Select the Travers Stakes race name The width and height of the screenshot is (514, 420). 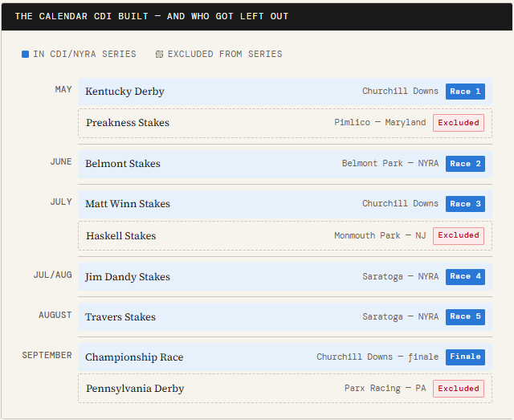[120, 317]
